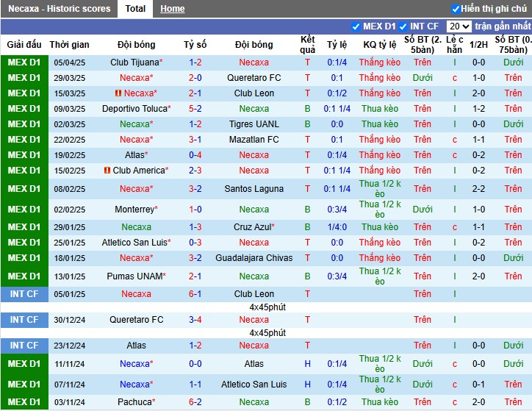Select Cruz Azul team name
The height and width of the screenshot is (411, 532).
click(x=253, y=227)
